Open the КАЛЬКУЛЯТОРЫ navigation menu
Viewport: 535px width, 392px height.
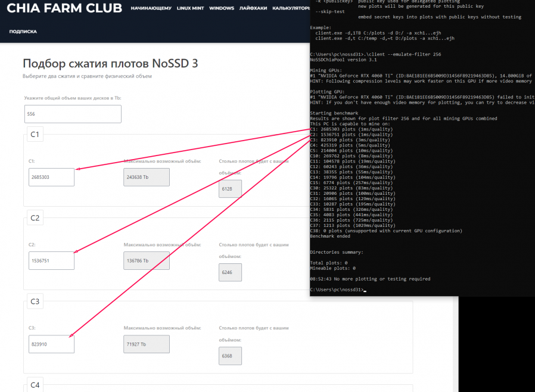tap(291, 9)
